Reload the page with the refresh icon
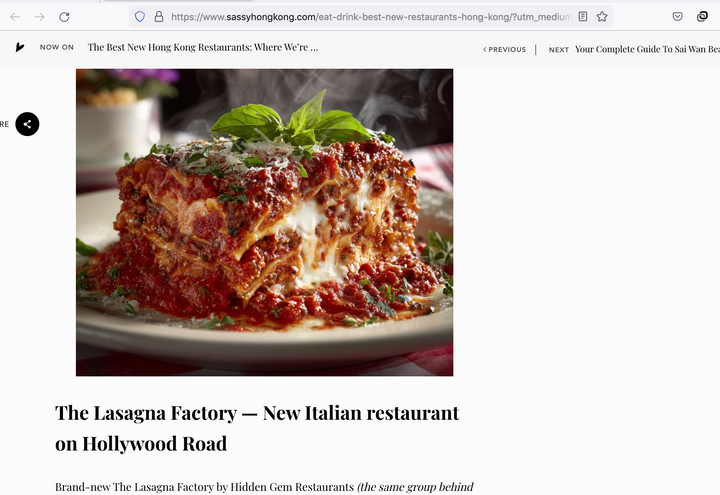Viewport: 720px width, 495px height. 64,17
